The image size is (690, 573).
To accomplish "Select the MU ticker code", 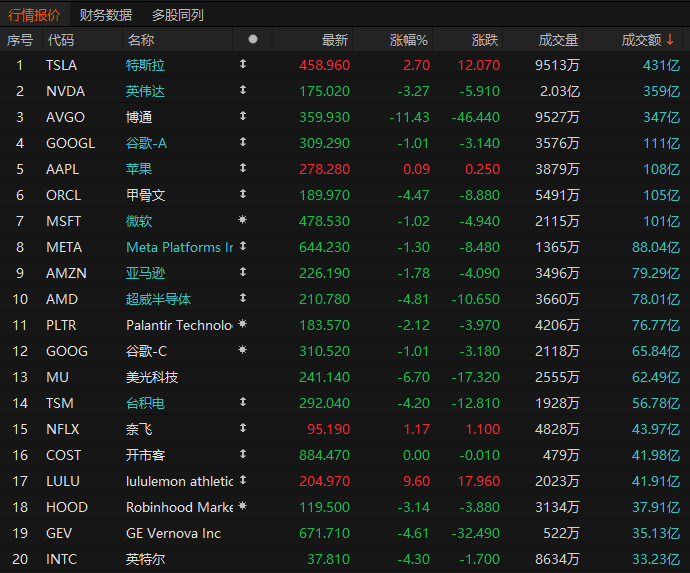I will (57, 377).
